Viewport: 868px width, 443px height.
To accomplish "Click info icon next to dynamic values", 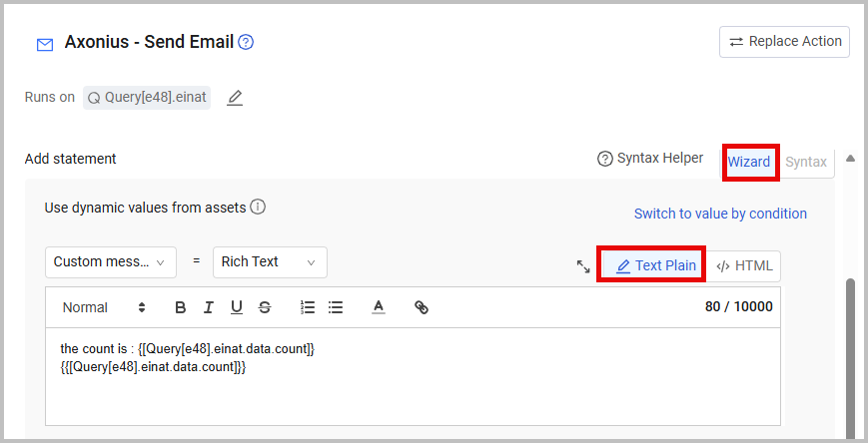I will pos(258,207).
